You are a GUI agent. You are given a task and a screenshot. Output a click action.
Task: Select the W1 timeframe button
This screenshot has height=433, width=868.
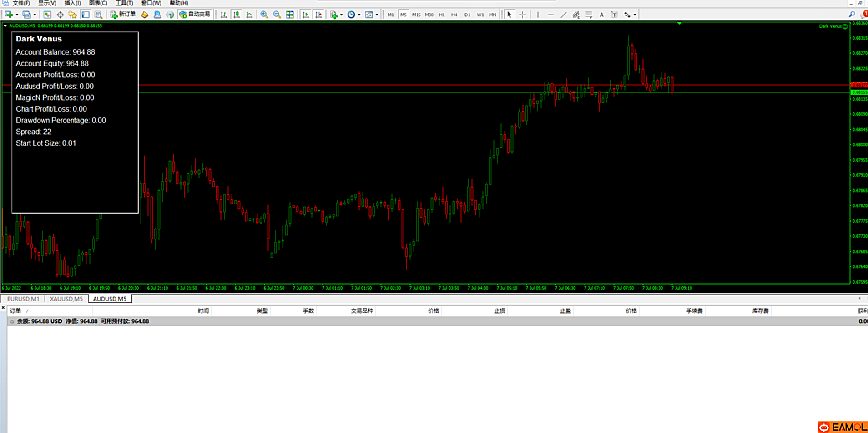tap(480, 15)
